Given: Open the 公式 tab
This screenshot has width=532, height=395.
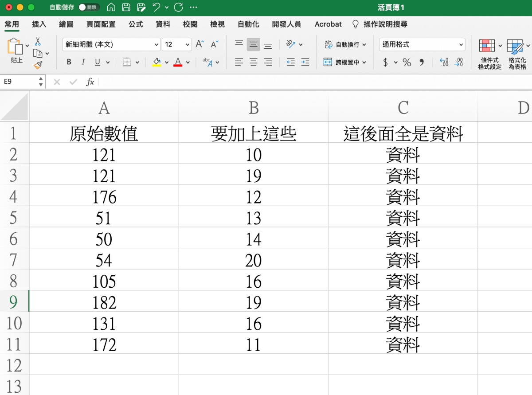Looking at the screenshot, I should pos(136,24).
